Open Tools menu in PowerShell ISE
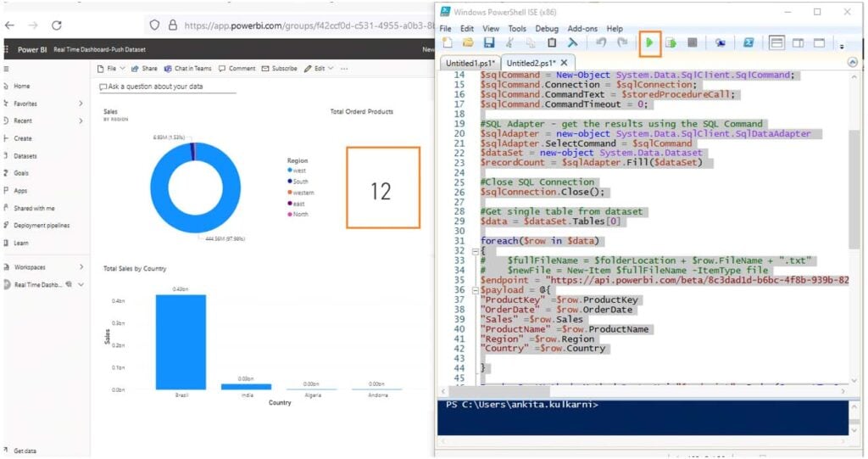 click(517, 28)
